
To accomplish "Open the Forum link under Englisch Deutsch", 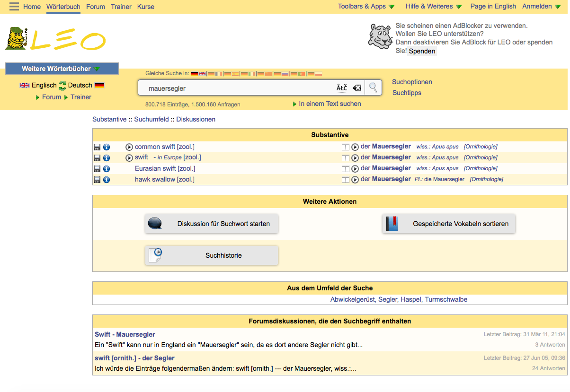I will point(52,97).
